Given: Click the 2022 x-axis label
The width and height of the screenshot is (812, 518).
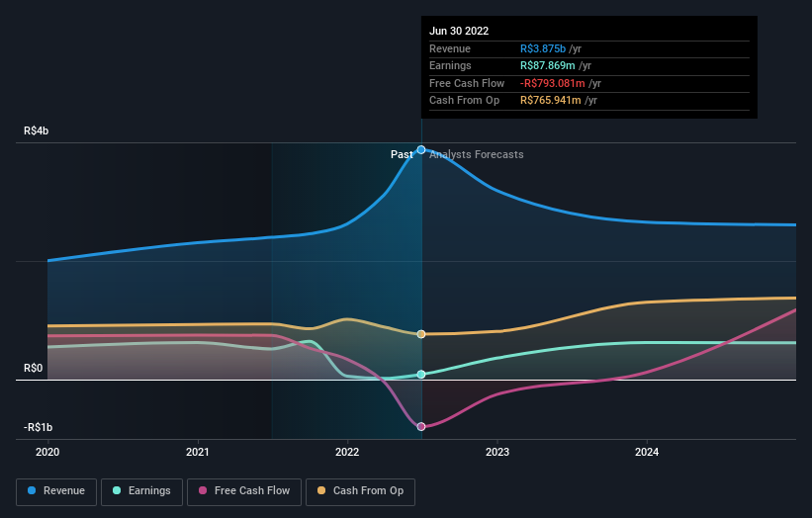Looking at the screenshot, I should pos(347,452).
